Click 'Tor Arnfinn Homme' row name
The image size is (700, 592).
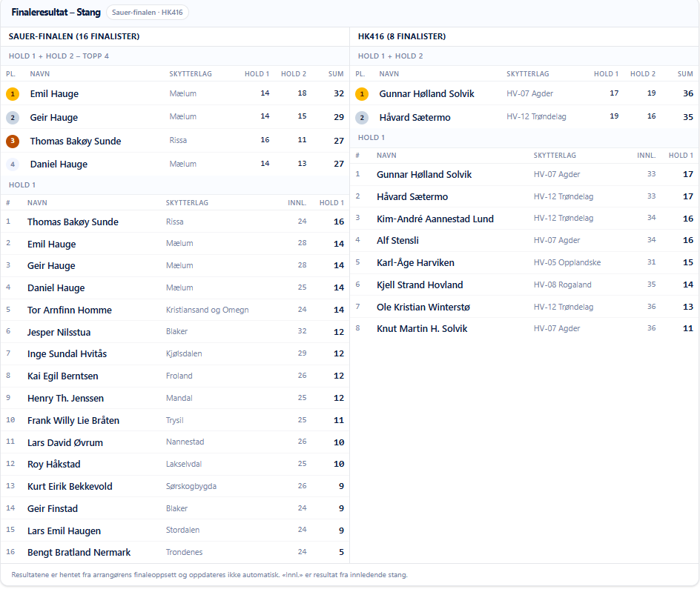coord(70,310)
